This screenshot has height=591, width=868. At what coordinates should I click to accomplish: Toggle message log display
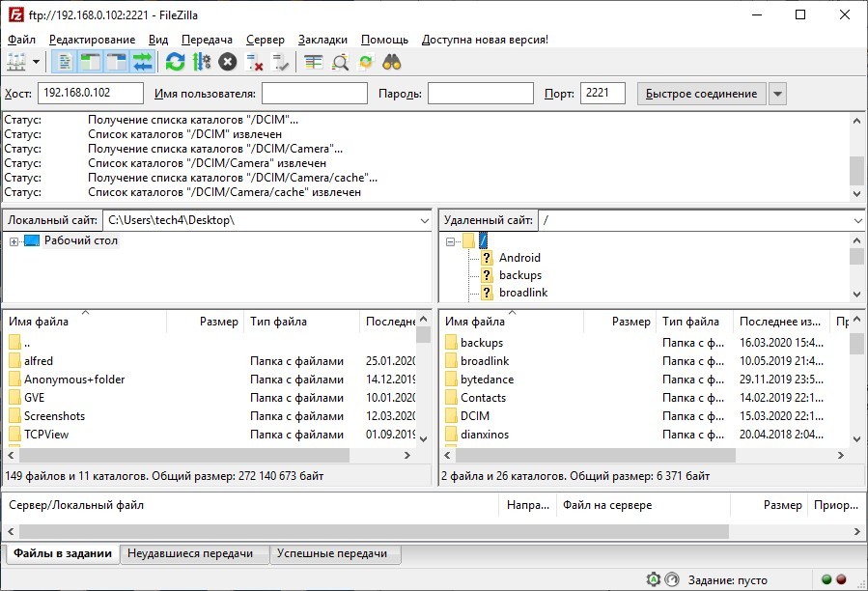click(x=65, y=62)
